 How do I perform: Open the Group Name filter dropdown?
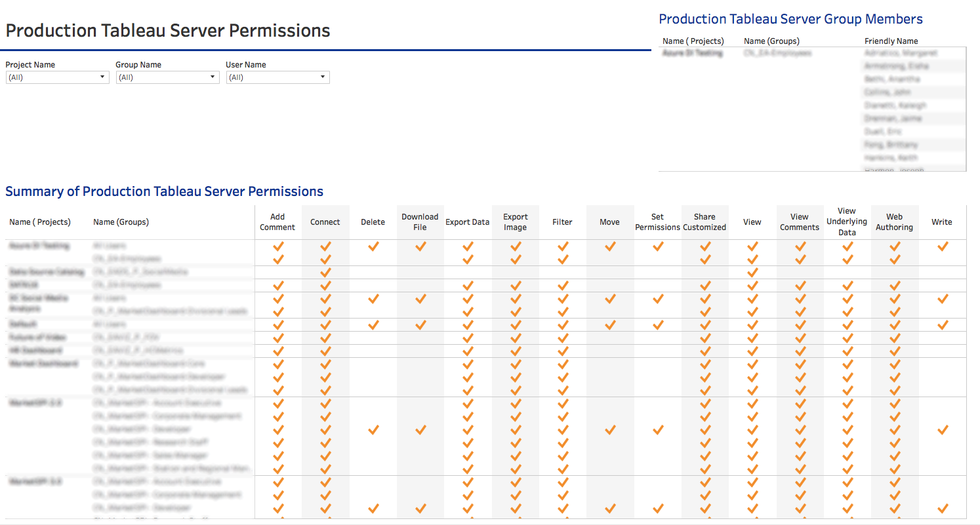(x=167, y=77)
